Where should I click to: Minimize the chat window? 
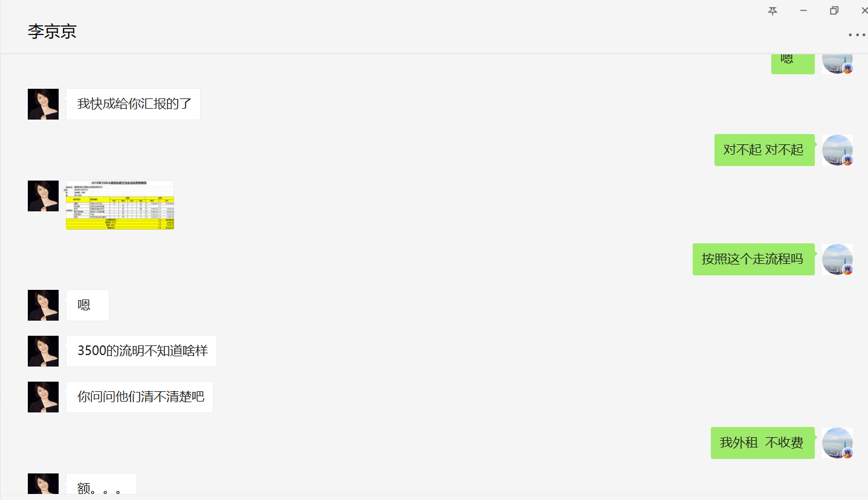[x=803, y=11]
